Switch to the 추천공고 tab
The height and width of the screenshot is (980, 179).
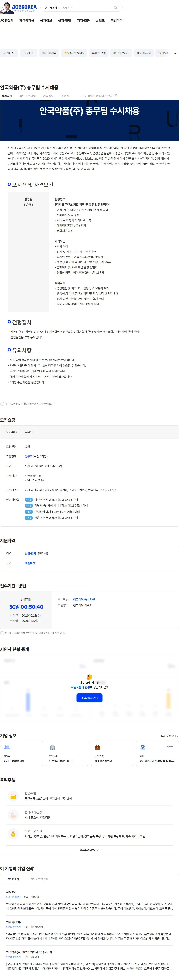tap(66, 96)
